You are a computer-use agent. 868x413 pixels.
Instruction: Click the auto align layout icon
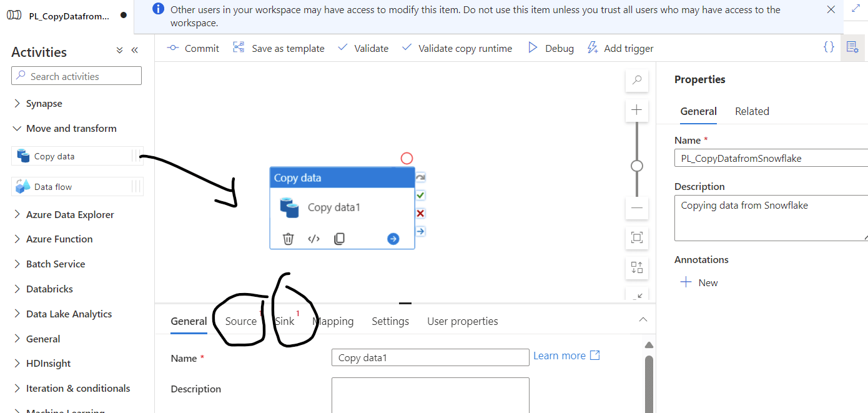pos(637,267)
